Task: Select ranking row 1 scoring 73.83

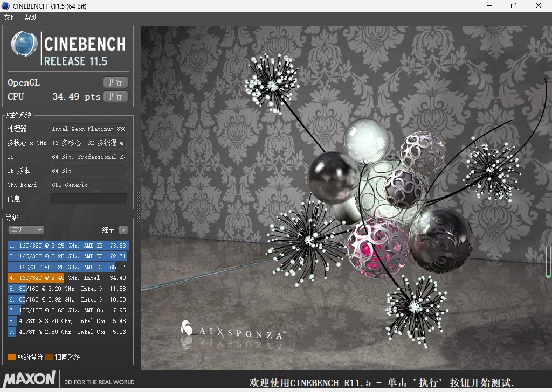Action: click(68, 246)
